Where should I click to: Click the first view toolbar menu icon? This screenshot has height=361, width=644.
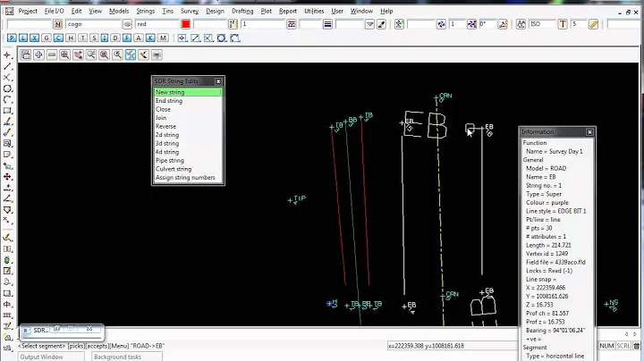pos(25,55)
